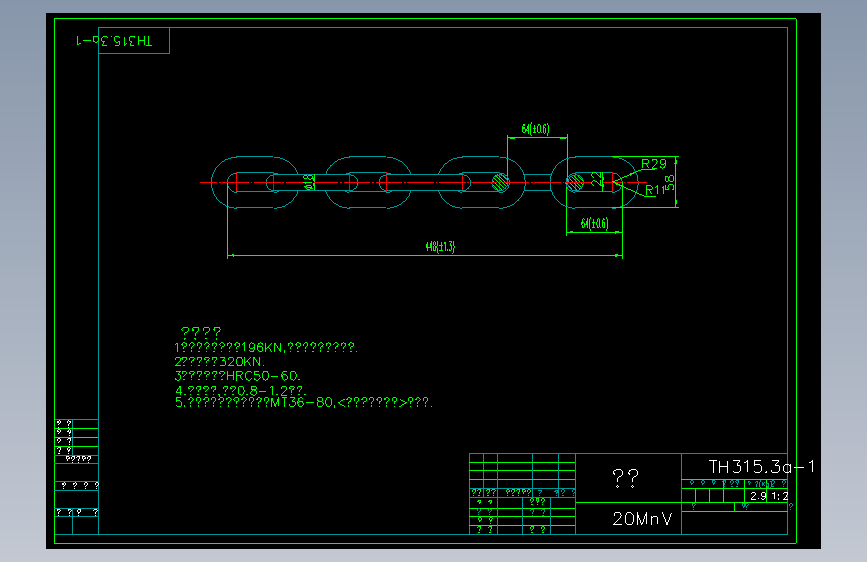
Task: Click the note mentioning 0.8-1.2
Action: point(241,390)
